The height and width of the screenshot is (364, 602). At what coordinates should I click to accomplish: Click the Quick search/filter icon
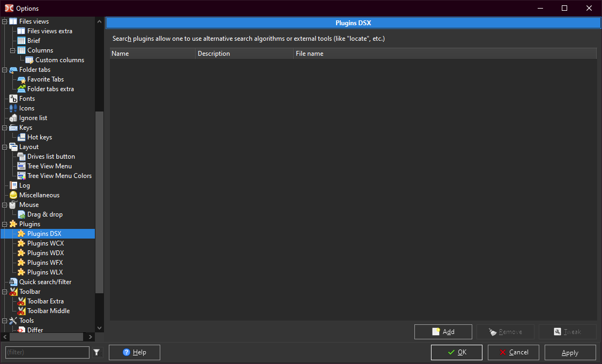[13, 282]
